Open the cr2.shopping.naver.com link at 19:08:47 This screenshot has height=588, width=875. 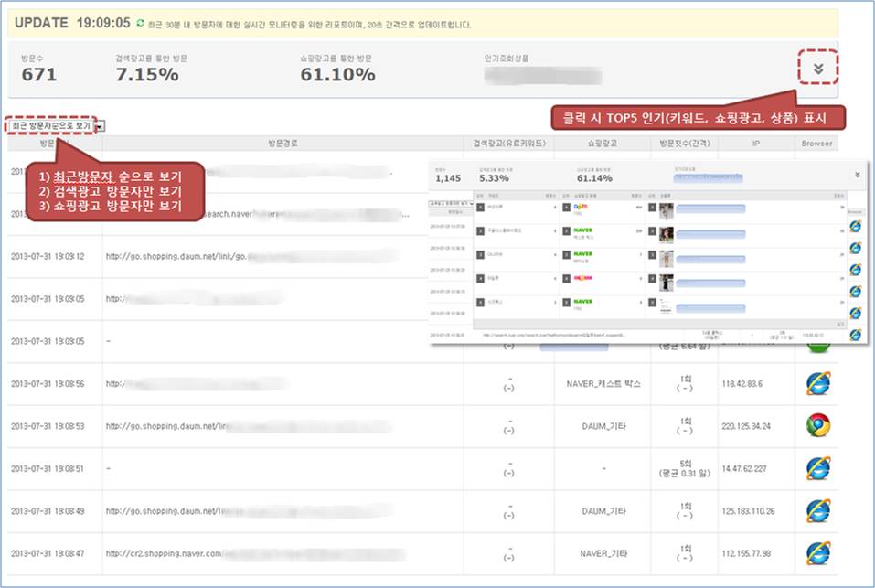[x=163, y=553]
